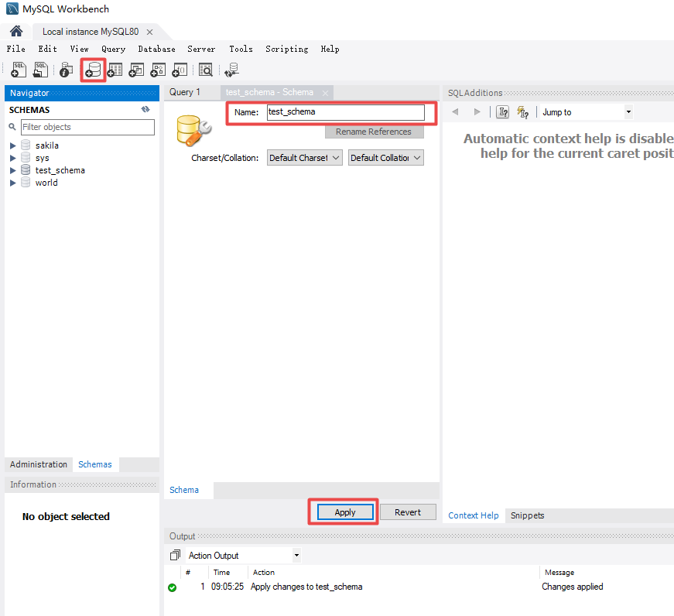The height and width of the screenshot is (616, 674).
Task: Switch to the Administration tab
Action: click(x=39, y=464)
